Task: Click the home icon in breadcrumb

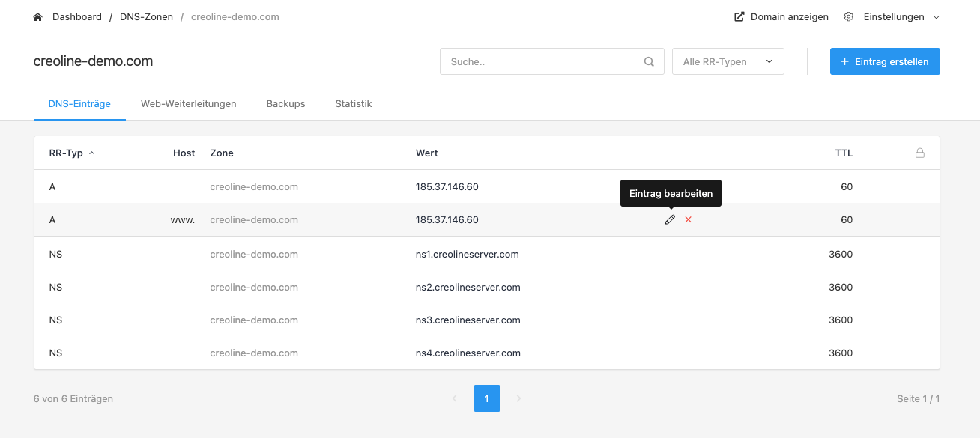Action: 38,16
